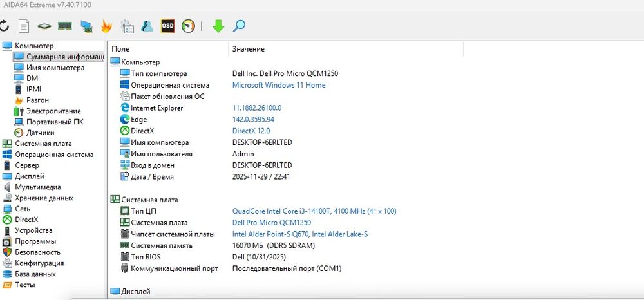
Task: Select the База данных tree category
Action: tap(35, 274)
